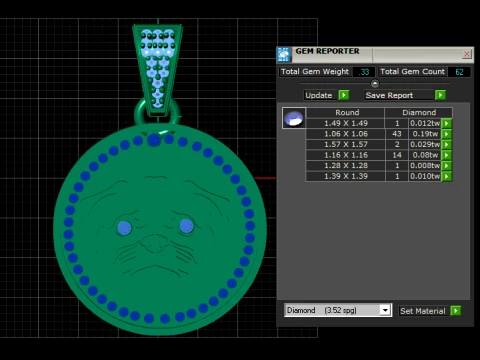Click the Set Material button
Image resolution: width=480 pixels, height=360 pixels.
(x=423, y=311)
